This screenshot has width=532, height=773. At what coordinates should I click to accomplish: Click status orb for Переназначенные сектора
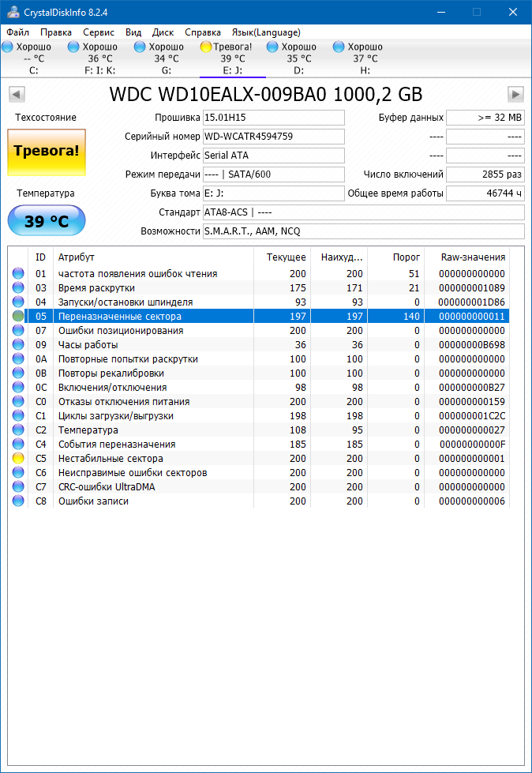pos(18,317)
